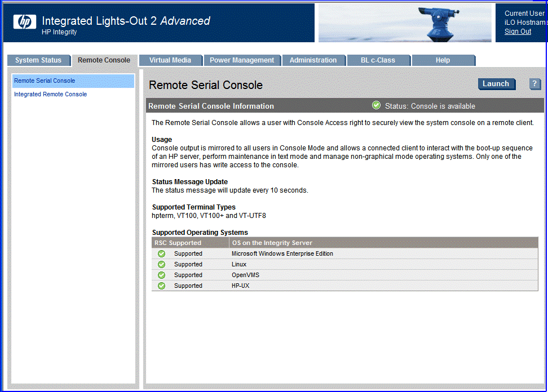Open the Virtual Media tab
548x392 pixels.
(x=170, y=60)
